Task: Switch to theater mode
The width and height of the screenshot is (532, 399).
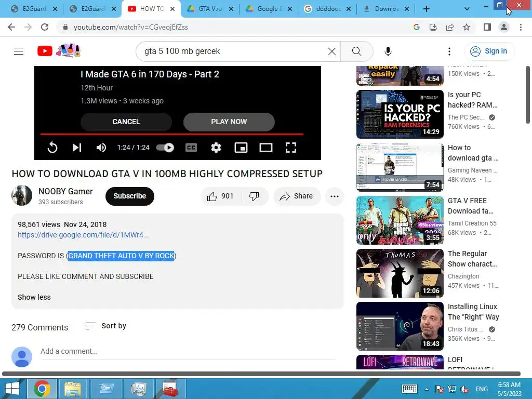Action: (x=266, y=148)
